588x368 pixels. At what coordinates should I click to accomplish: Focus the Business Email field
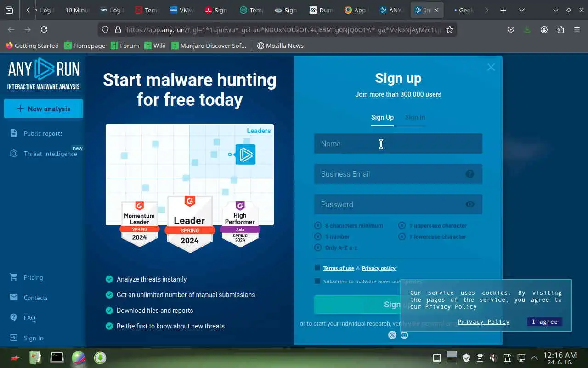(x=398, y=174)
